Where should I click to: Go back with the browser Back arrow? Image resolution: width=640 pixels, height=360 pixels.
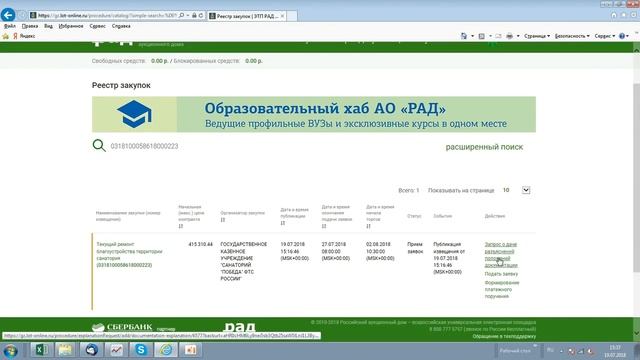coord(8,15)
